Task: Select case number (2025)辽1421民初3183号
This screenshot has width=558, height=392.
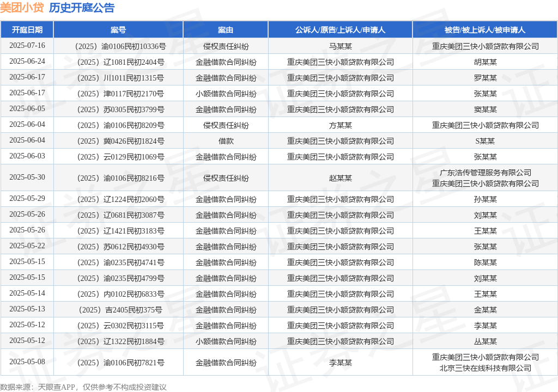Action: [120, 231]
